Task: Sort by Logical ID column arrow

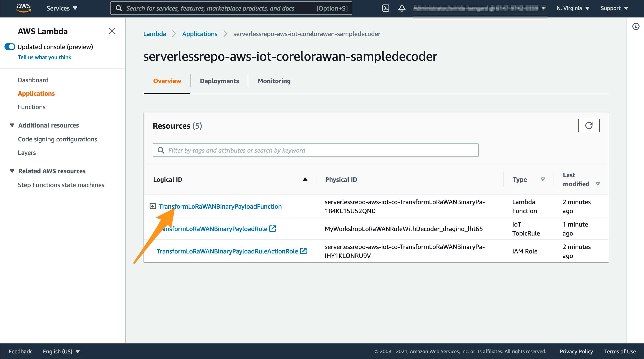Action: (305, 179)
